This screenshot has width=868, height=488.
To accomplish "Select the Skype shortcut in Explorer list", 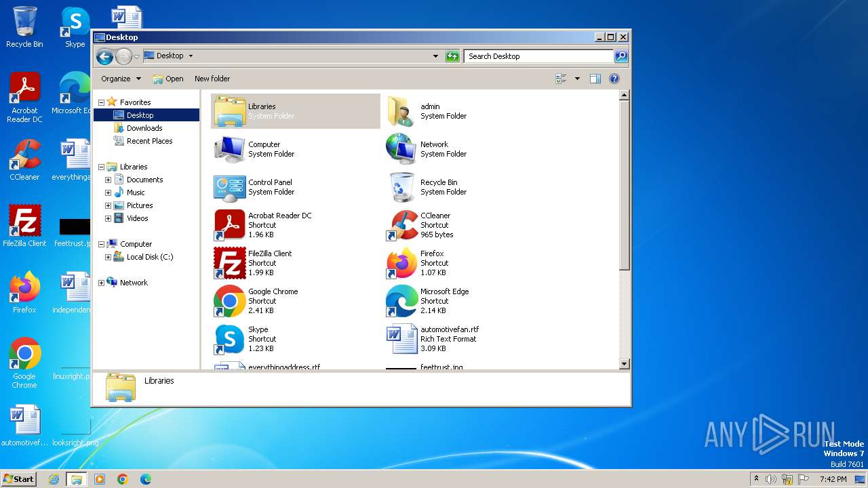I will (x=230, y=339).
